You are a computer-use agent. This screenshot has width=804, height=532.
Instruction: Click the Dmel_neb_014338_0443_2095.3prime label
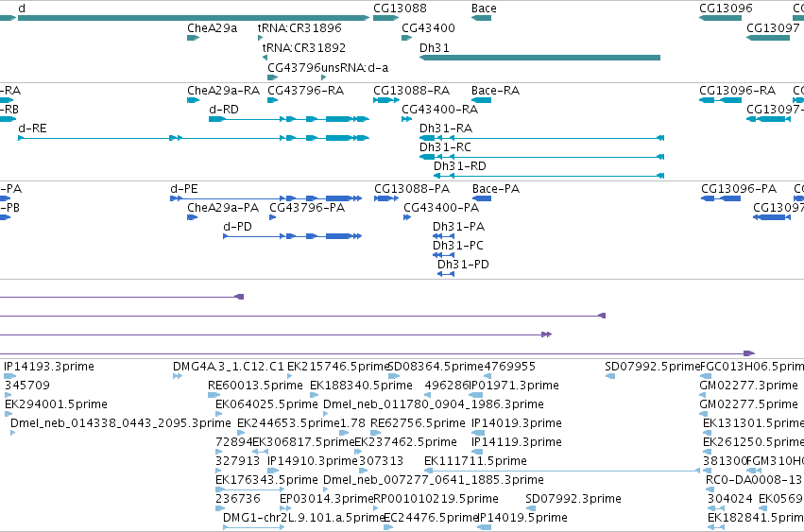(x=121, y=423)
